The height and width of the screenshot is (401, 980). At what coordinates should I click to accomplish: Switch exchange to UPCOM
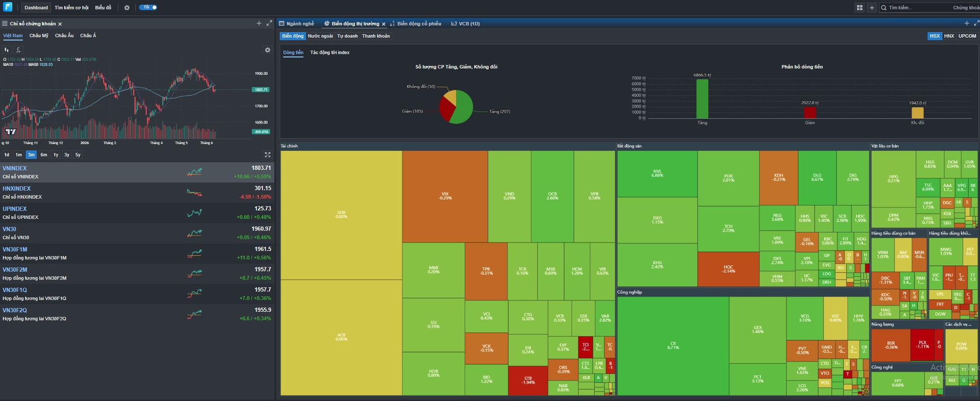[967, 36]
